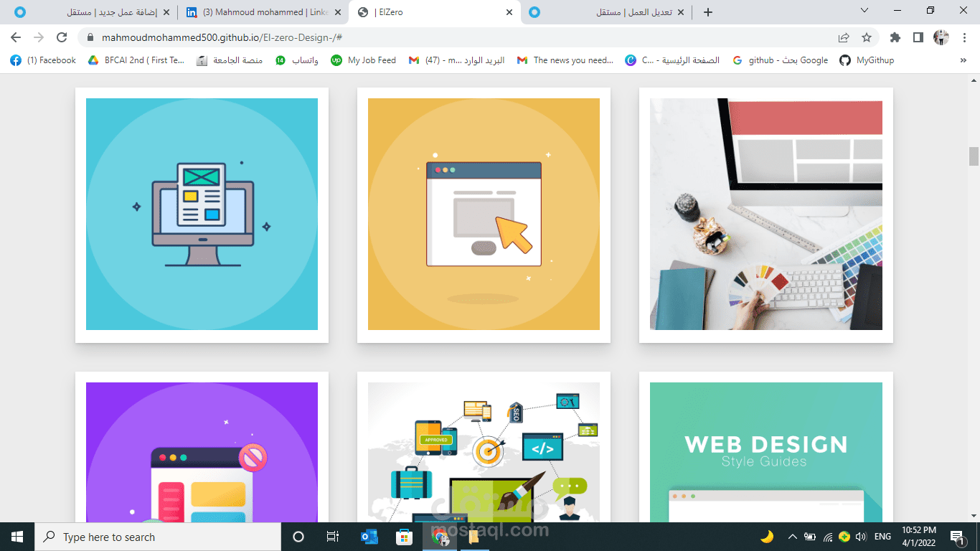Toggle the Chrome side panel icon
Image resolution: width=980 pixels, height=551 pixels.
click(x=918, y=37)
